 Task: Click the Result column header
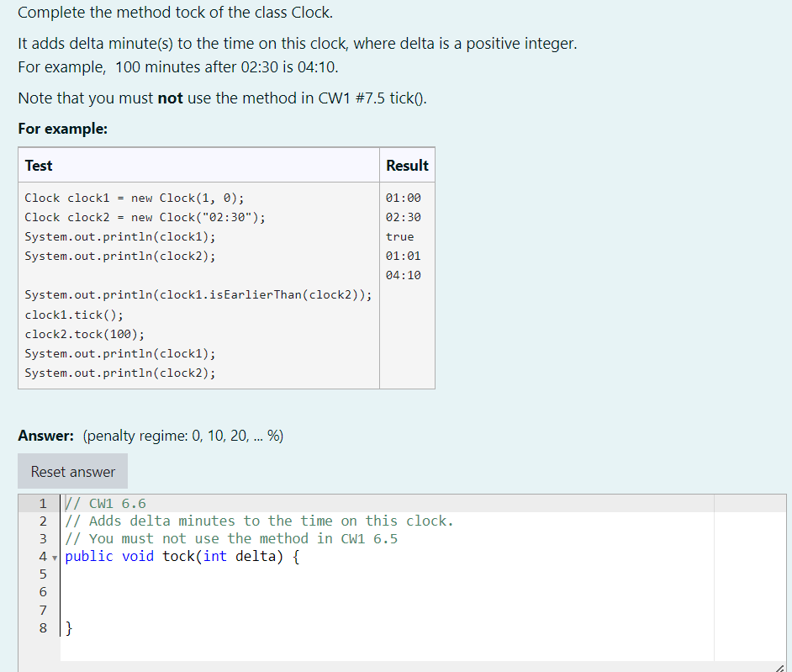[x=407, y=165]
